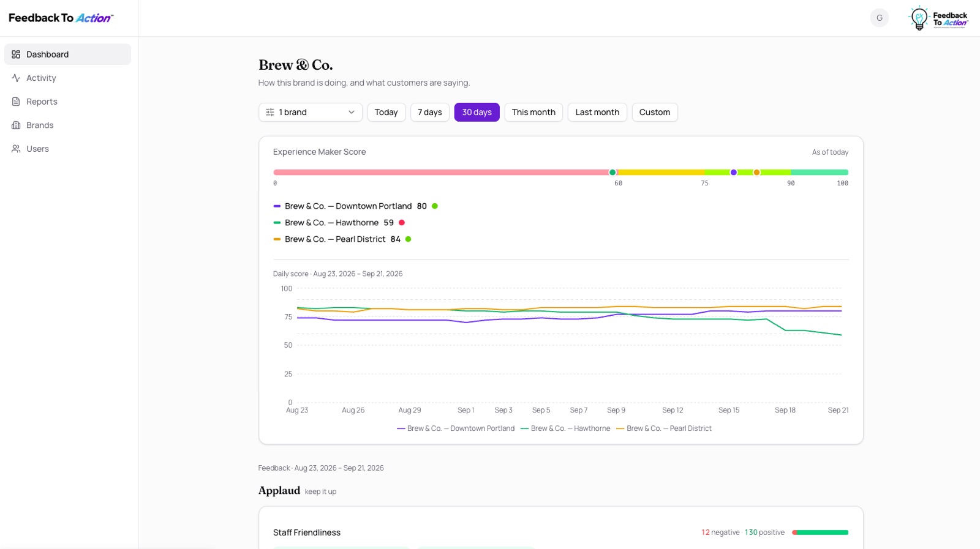Open the Reports section

click(x=67, y=102)
